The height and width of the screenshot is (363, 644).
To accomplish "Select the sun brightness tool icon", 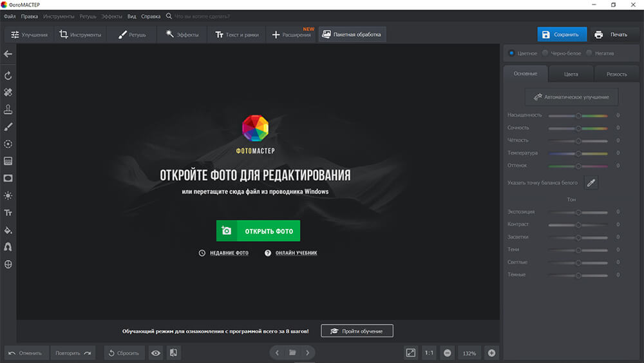I will coord(8,195).
